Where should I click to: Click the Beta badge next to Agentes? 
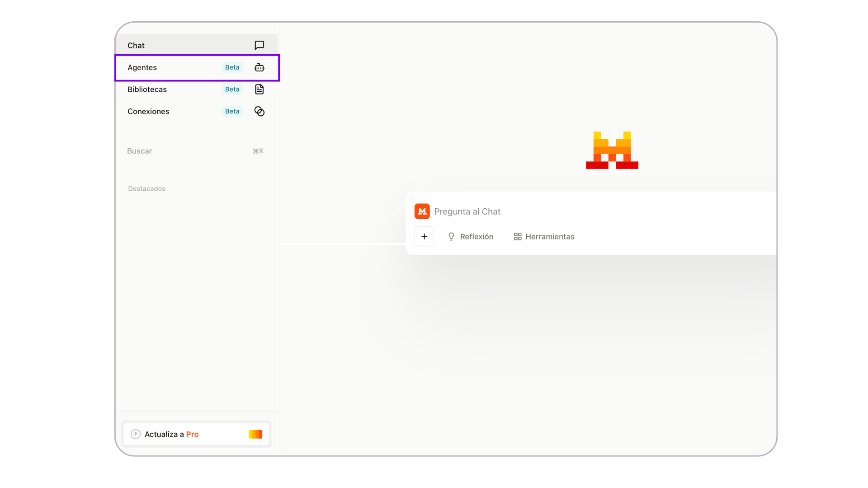232,67
